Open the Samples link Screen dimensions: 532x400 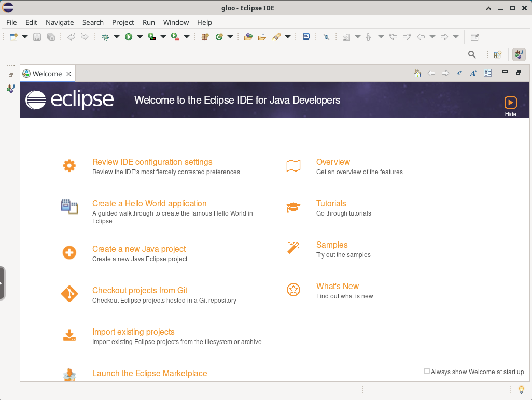tap(332, 245)
